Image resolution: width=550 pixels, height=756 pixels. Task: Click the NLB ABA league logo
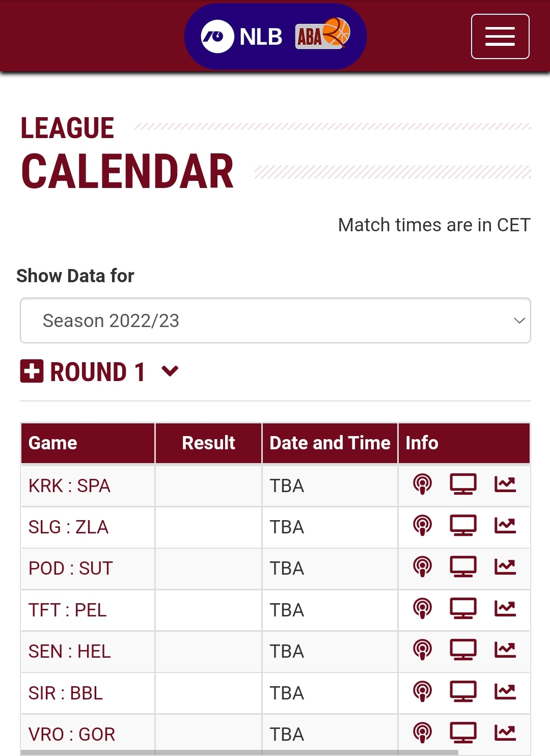click(276, 37)
